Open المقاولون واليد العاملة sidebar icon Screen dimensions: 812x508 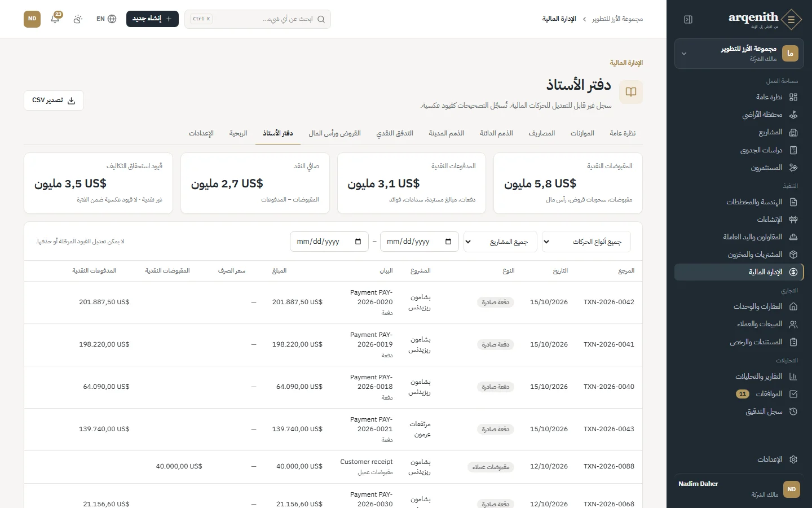tap(793, 237)
